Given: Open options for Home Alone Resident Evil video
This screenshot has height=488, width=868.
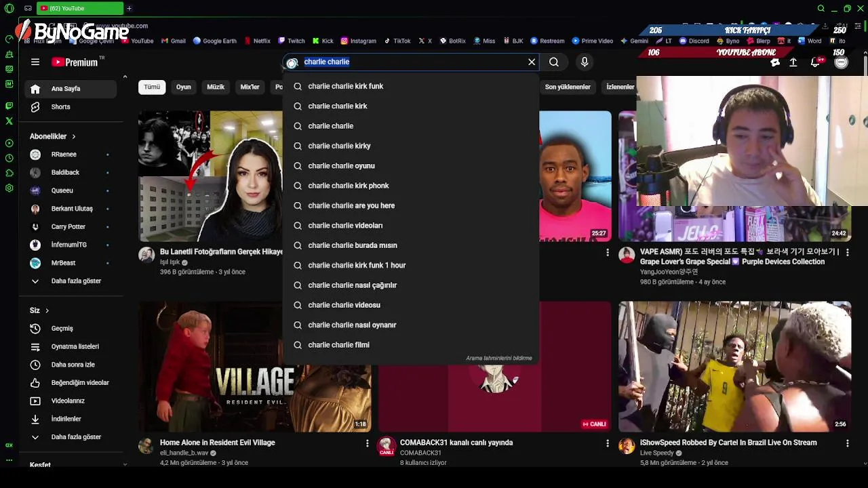Looking at the screenshot, I should click(x=368, y=443).
